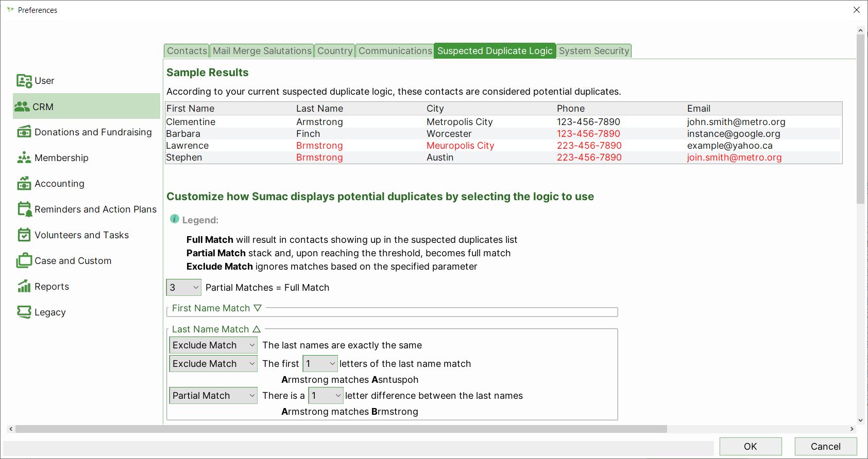The width and height of the screenshot is (868, 459).
Task: Click the Reminders and Action Plans icon
Action: [x=24, y=209]
